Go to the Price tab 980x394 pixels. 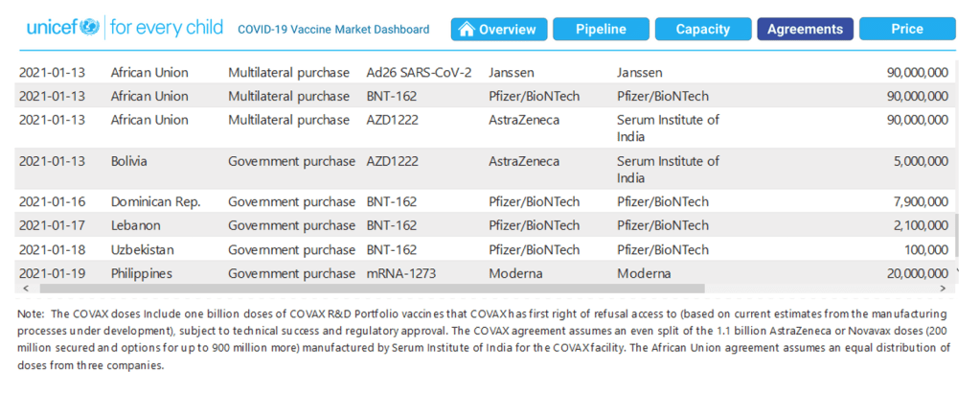(906, 29)
